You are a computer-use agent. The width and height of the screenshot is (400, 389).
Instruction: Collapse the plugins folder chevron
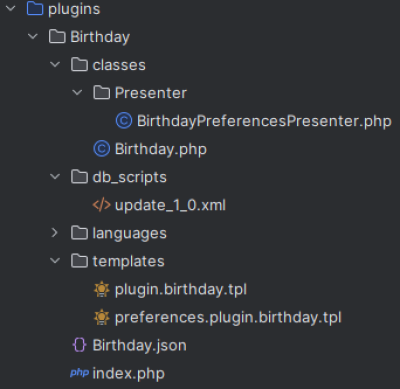point(11,8)
